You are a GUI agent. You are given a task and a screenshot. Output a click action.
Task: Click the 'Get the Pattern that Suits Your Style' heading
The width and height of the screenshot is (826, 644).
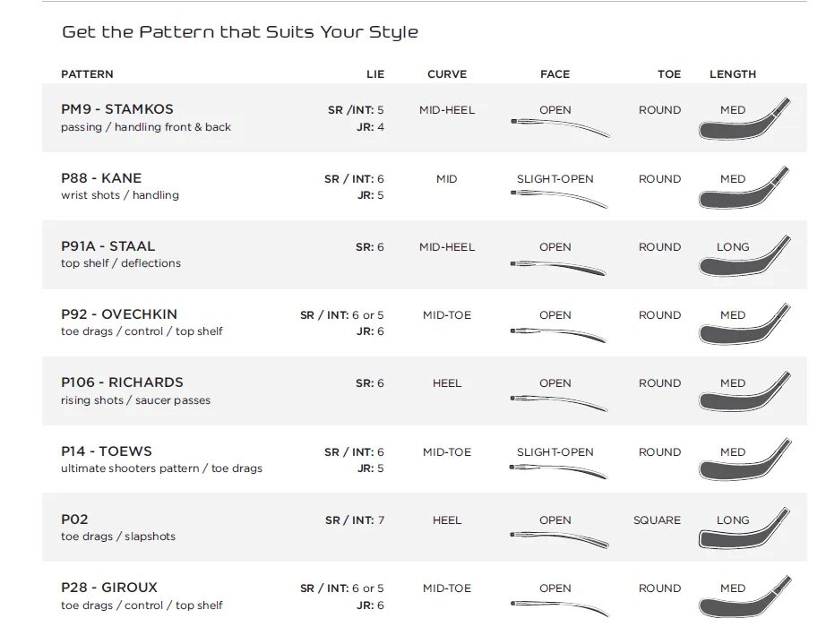tap(240, 32)
